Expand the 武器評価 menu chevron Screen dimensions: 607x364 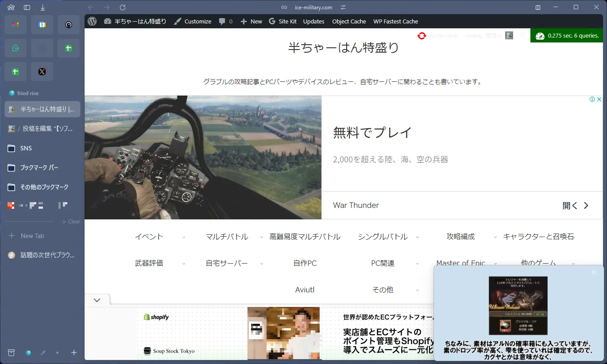point(184,264)
